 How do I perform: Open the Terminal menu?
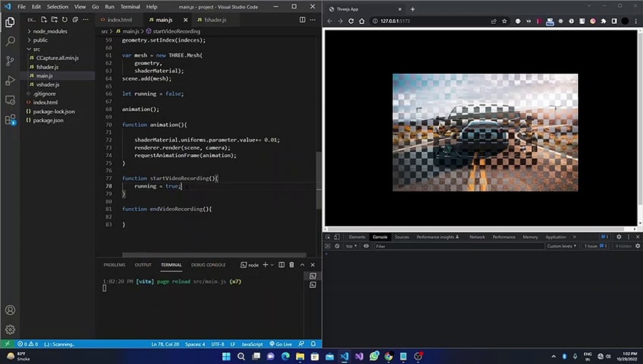click(130, 7)
